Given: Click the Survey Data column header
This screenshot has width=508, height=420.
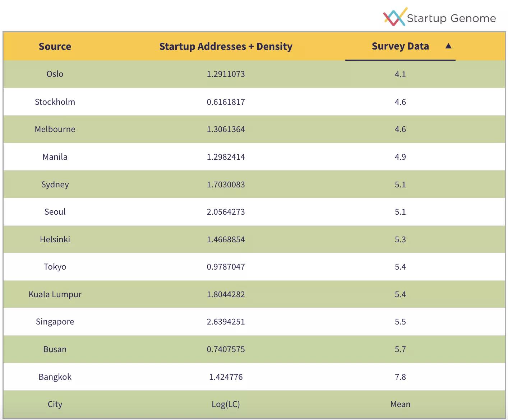Looking at the screenshot, I should click(x=400, y=46).
